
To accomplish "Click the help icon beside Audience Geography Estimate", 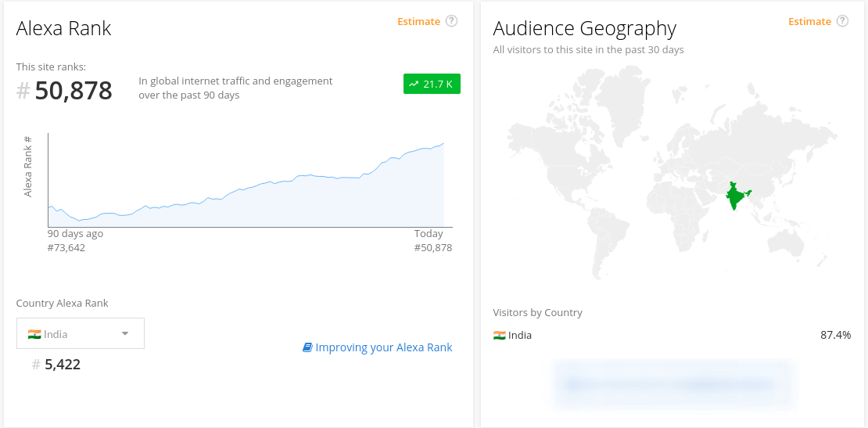I will [842, 21].
